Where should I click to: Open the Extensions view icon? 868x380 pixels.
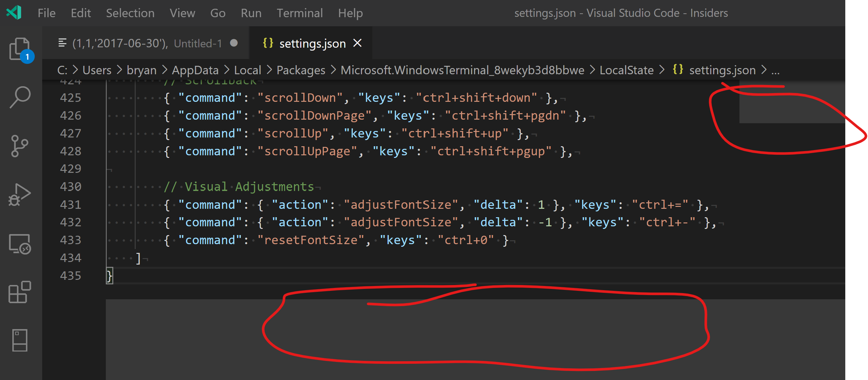[x=19, y=292]
